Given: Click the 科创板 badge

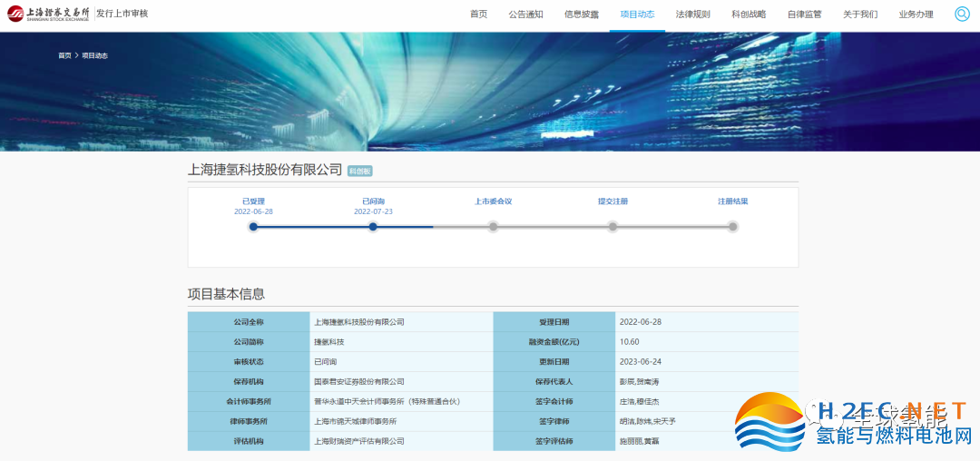Looking at the screenshot, I should pyautogui.click(x=360, y=172).
